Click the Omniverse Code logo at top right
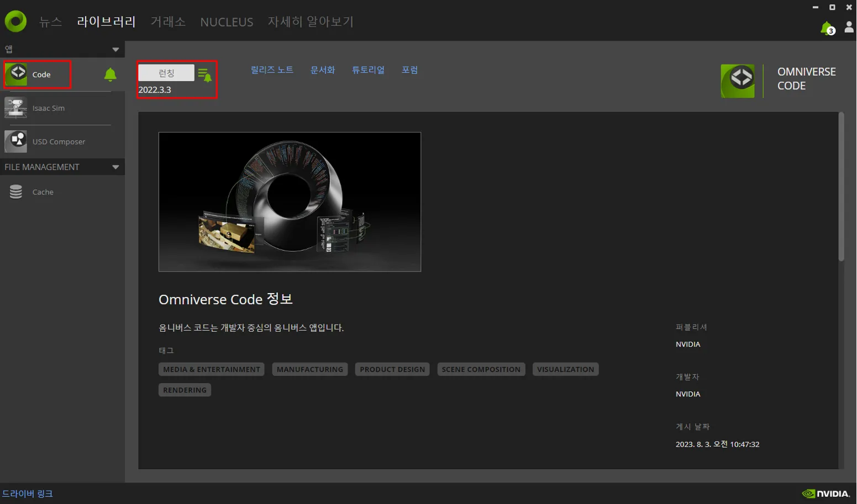Image resolution: width=857 pixels, height=504 pixels. click(738, 81)
